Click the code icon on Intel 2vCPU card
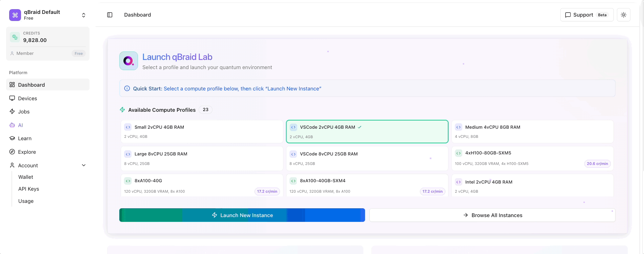This screenshot has height=254, width=644. tap(459, 182)
